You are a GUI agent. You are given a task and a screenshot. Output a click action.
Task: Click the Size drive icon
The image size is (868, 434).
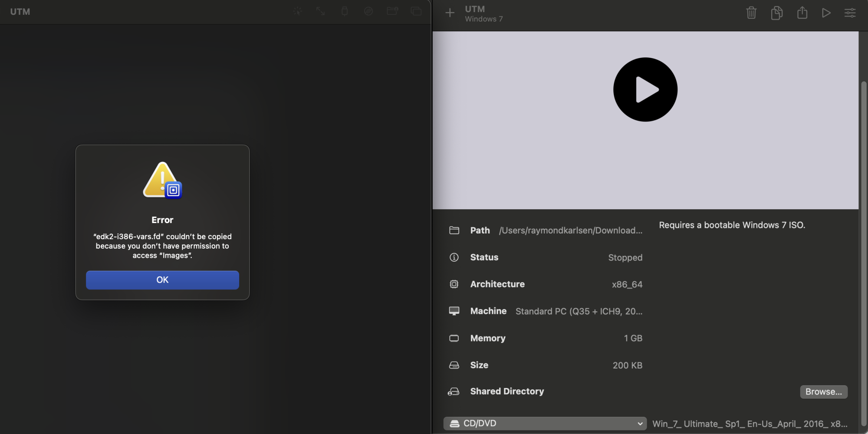coord(454,365)
